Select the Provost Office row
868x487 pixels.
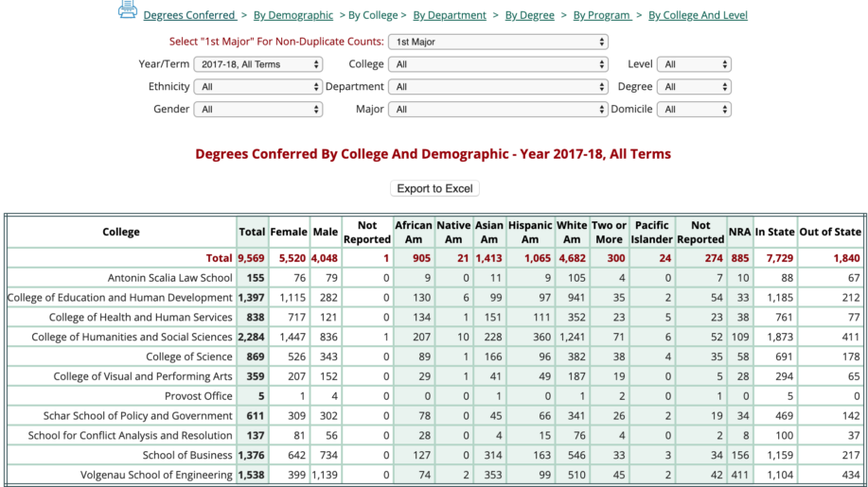pyautogui.click(x=435, y=396)
